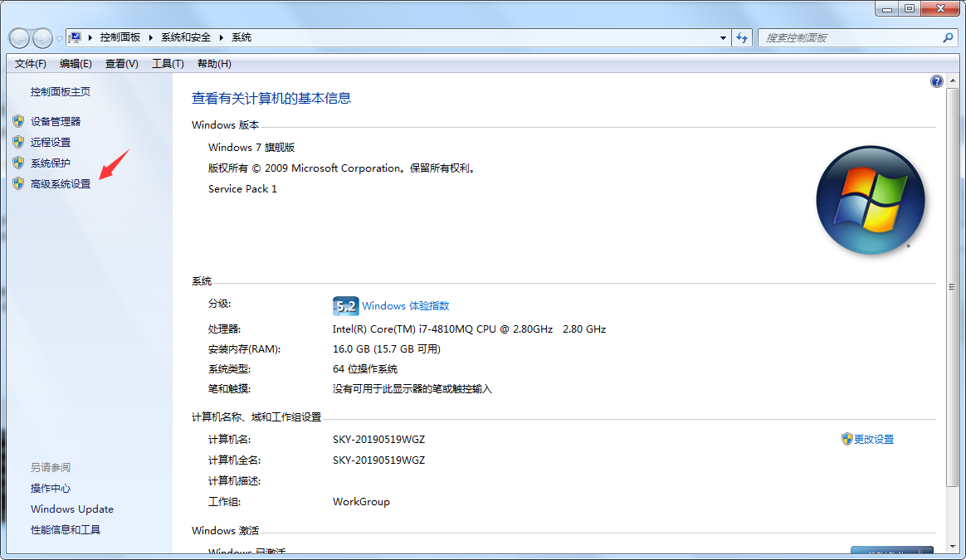This screenshot has width=966, height=560.
Task: Click the Forward navigation arrow button
Action: pos(42,38)
